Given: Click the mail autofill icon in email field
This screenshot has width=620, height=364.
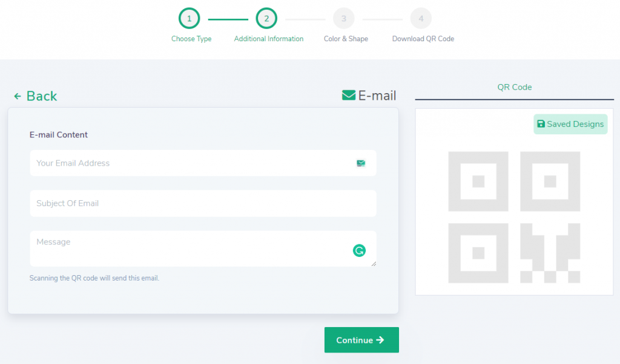Looking at the screenshot, I should pos(361,163).
